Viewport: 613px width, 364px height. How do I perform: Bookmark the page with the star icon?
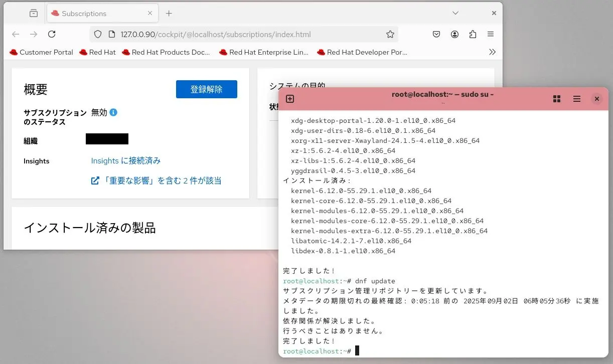(390, 34)
